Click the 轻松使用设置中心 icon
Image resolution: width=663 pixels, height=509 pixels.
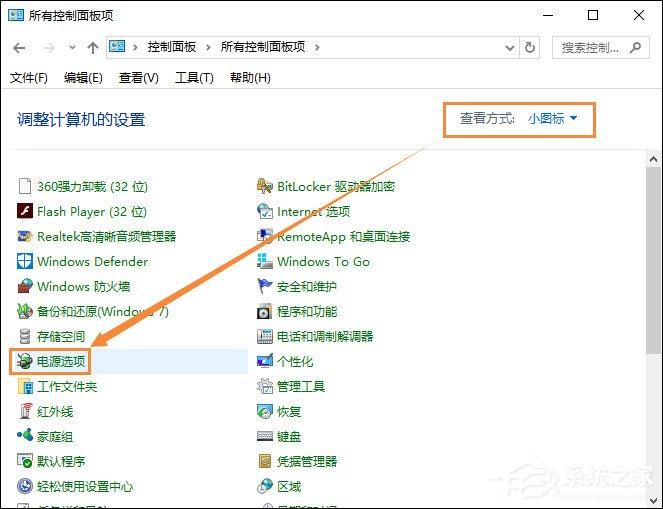pyautogui.click(x=25, y=486)
